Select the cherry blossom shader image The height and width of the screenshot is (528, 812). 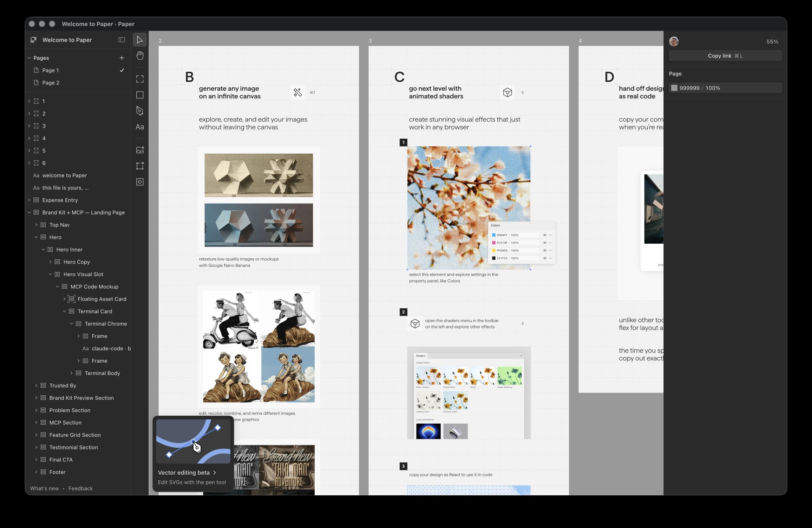(x=469, y=208)
